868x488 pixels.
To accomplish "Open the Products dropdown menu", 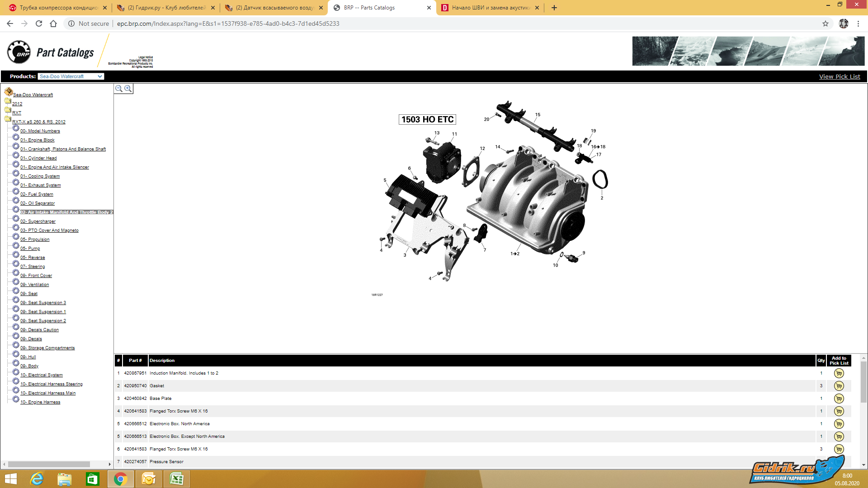I will tap(71, 76).
